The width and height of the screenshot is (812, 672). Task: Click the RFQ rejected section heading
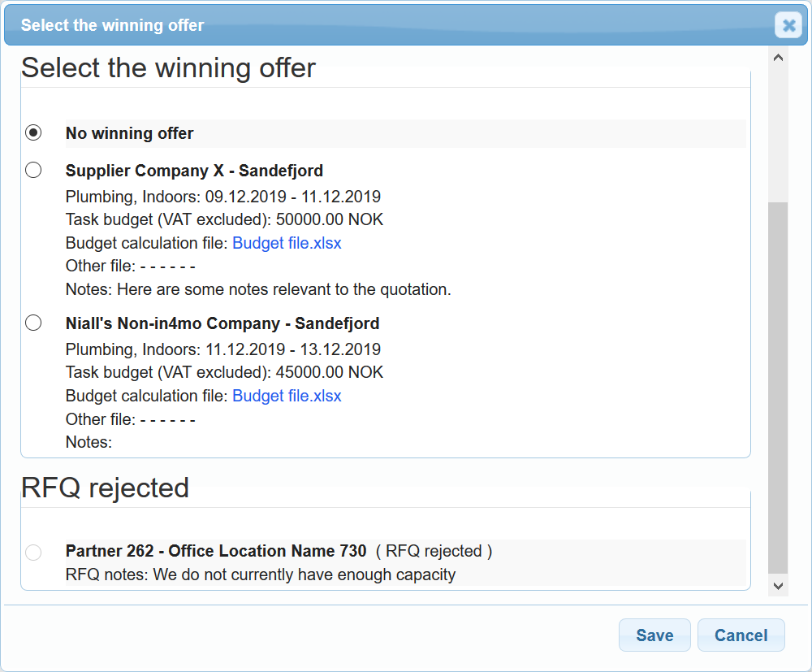click(105, 488)
